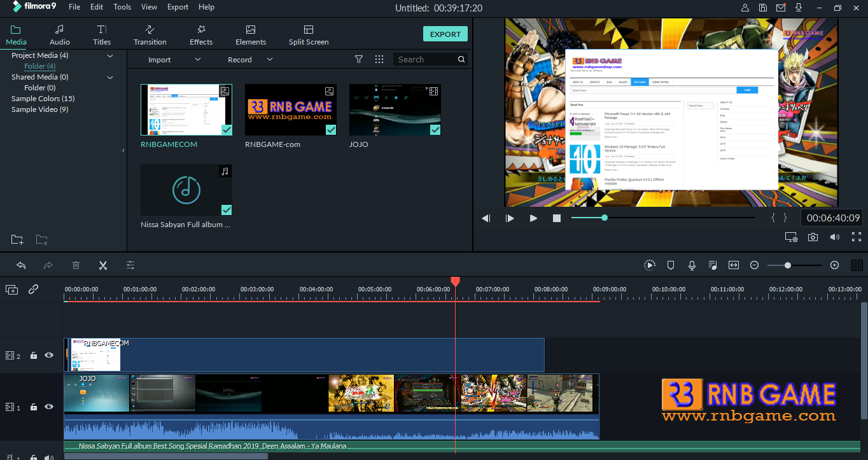Save the project with the floppy disk icon
This screenshot has height=460, width=868.
763,8
